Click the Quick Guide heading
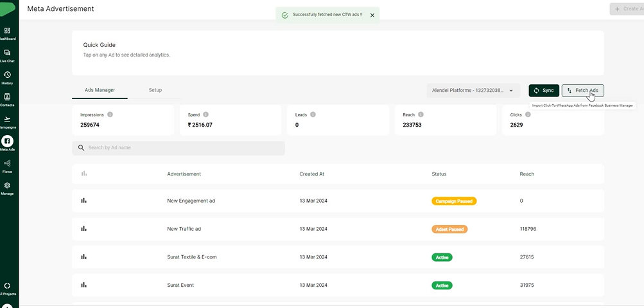The image size is (644, 308). 99,45
